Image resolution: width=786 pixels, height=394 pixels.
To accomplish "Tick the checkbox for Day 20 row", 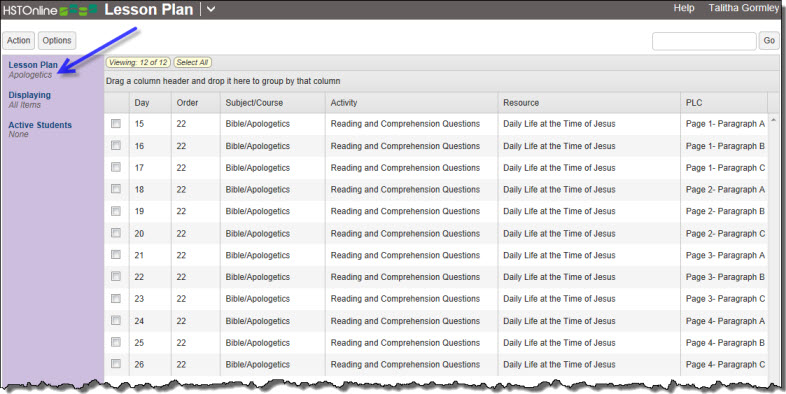I will tap(116, 233).
